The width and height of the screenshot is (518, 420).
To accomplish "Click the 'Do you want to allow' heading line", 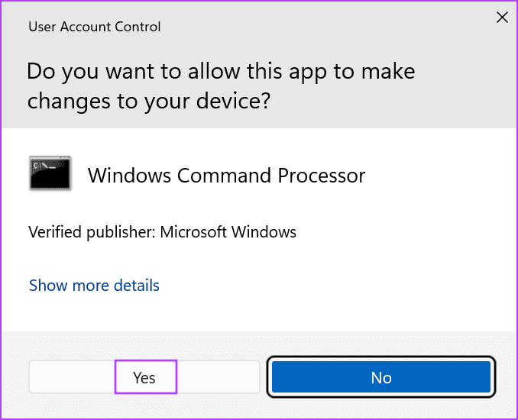I will [x=220, y=72].
